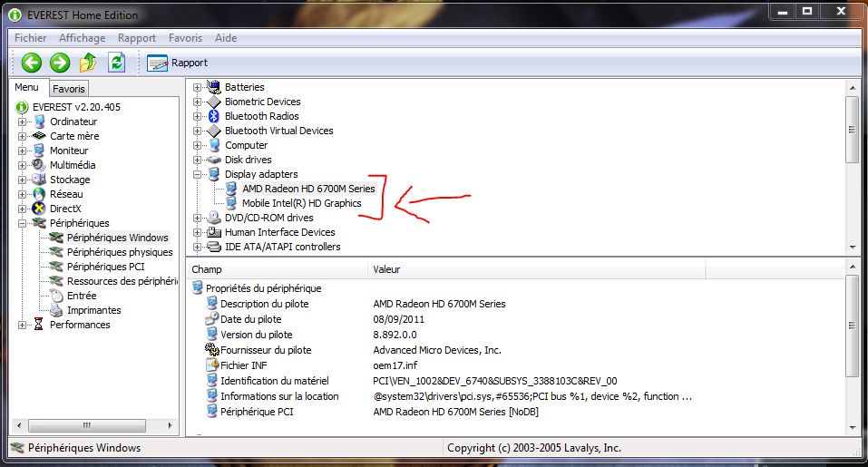Select the Imprimantes printer icon item
Viewport: 868px width, 467px height.
(56, 310)
